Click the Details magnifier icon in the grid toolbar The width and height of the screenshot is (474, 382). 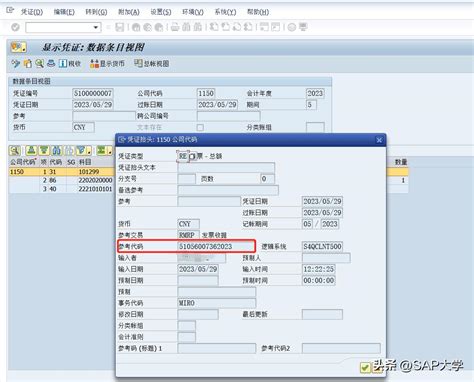(x=15, y=151)
